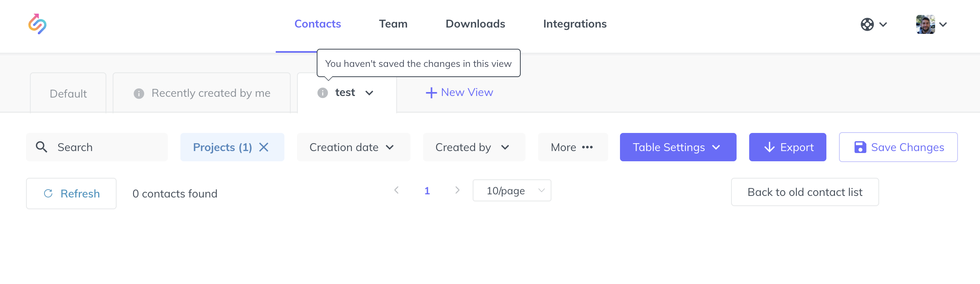Click Save Changes button
The height and width of the screenshot is (284, 980).
pyautogui.click(x=898, y=147)
